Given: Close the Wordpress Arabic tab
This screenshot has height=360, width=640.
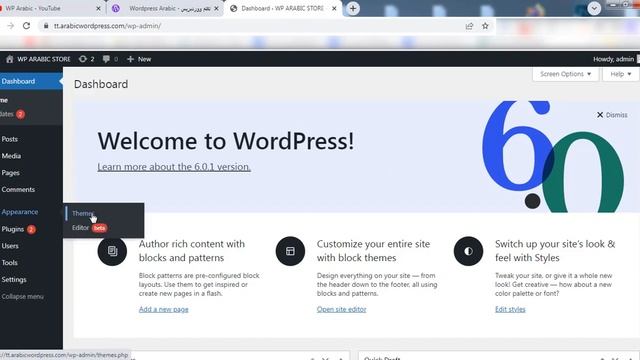Looking at the screenshot, I should click(x=216, y=8).
